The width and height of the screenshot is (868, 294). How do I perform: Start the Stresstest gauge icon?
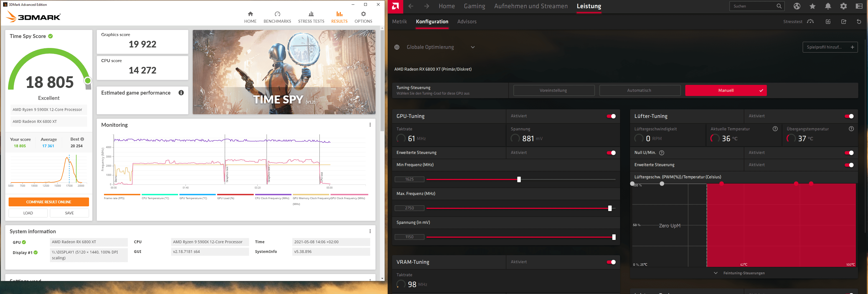(810, 22)
